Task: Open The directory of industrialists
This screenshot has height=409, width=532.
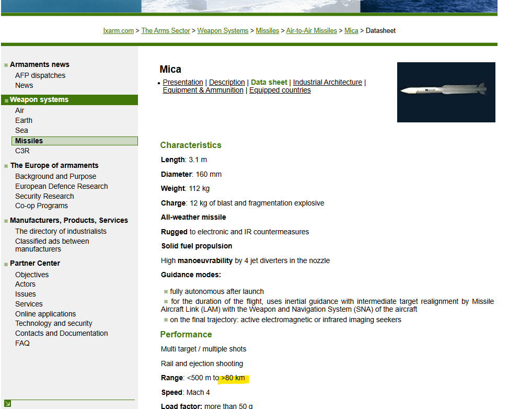Action: click(x=61, y=231)
